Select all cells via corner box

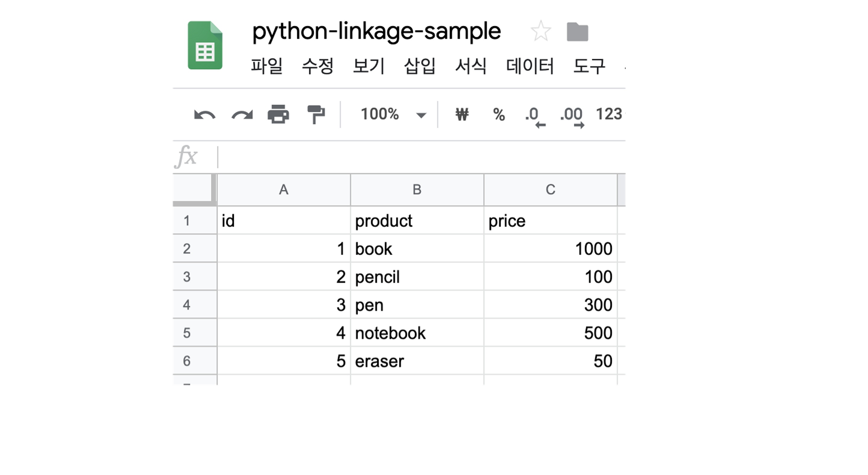tap(195, 190)
